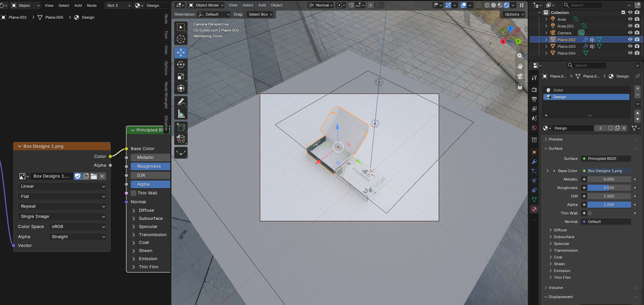Unlink the Box Designs image with X
644x305 pixels.
click(102, 176)
